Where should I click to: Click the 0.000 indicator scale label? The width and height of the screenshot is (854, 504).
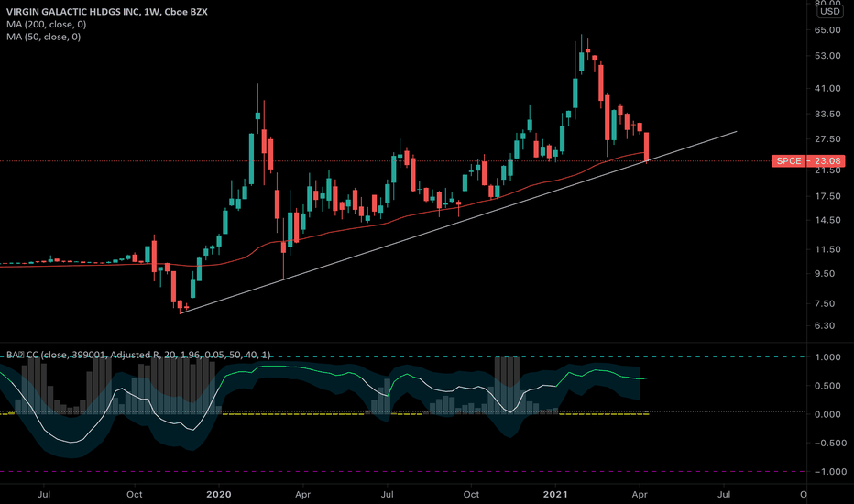827,414
